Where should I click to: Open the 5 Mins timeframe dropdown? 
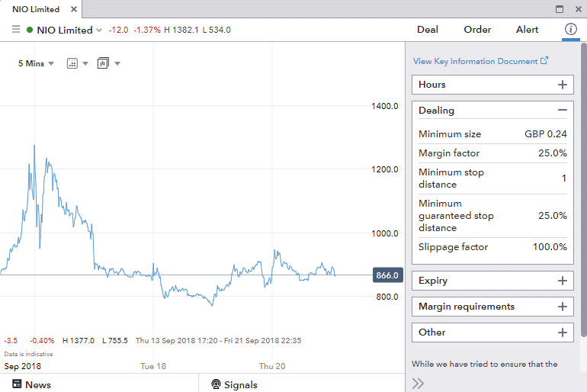36,63
